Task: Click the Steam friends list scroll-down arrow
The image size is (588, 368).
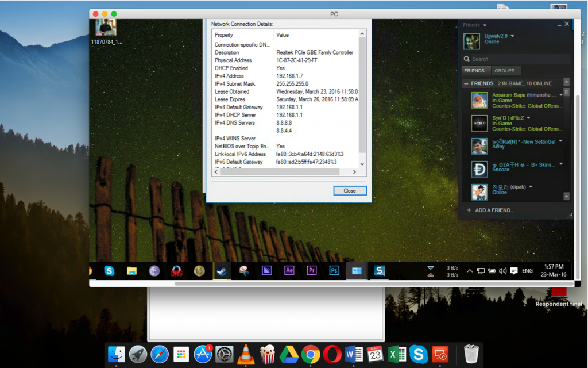Action: (x=566, y=196)
